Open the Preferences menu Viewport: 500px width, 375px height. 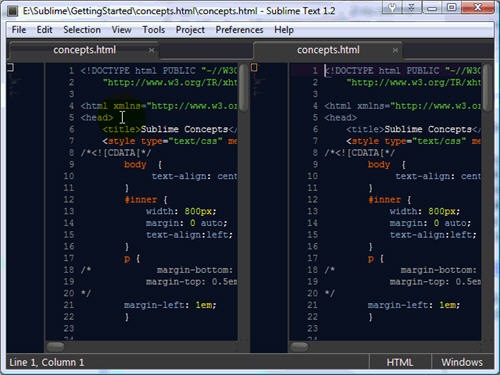[x=239, y=30]
